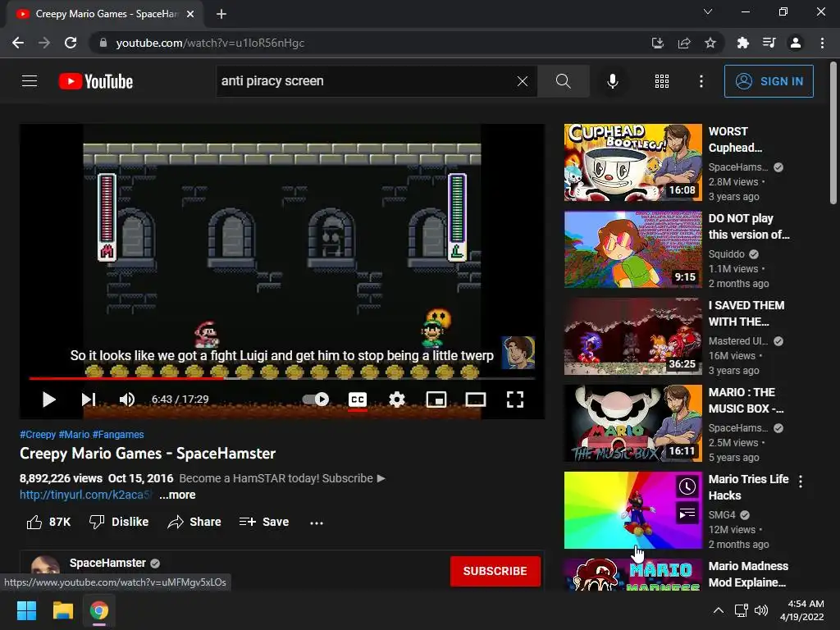The image size is (840, 630).
Task: Open the tinyurl link in description
Action: tap(85, 495)
